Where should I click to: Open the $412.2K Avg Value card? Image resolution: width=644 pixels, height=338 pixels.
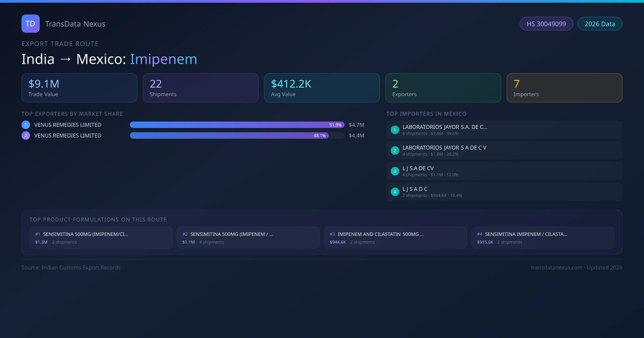(x=322, y=88)
